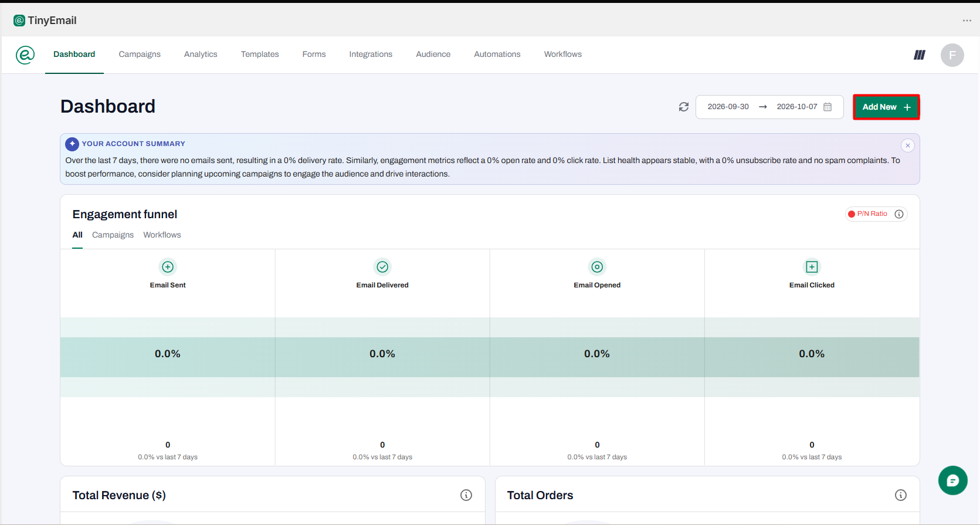The image size is (980, 525).
Task: Select the start date 2026-09-30
Action: [x=728, y=107]
